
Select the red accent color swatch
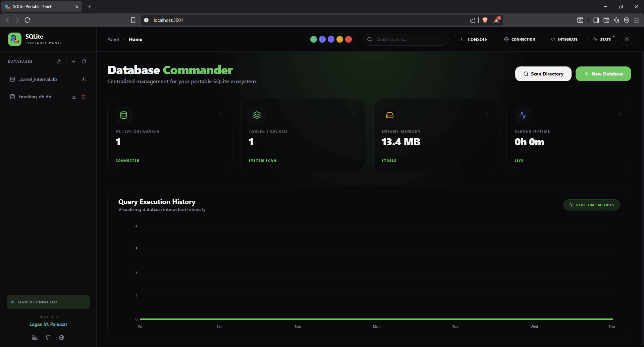[349, 39]
